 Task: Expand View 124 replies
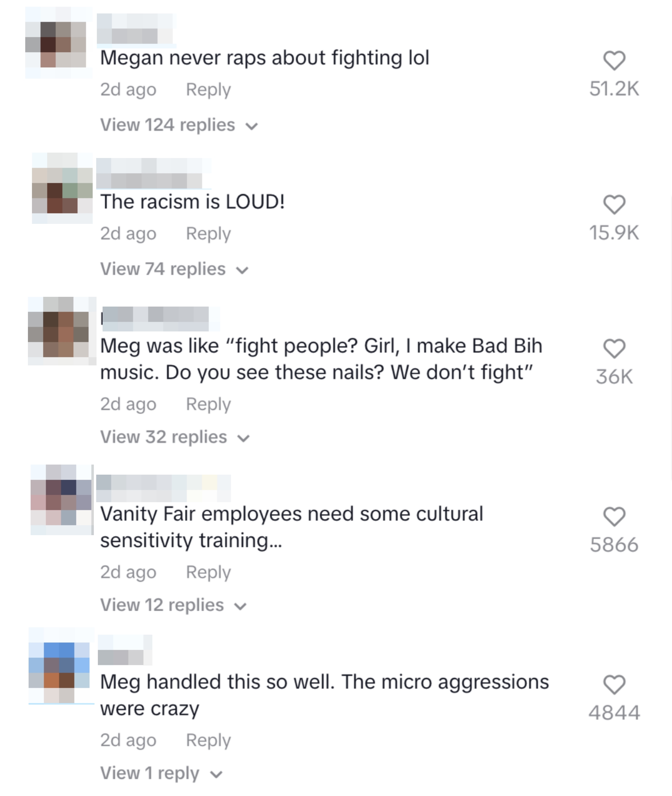click(179, 125)
